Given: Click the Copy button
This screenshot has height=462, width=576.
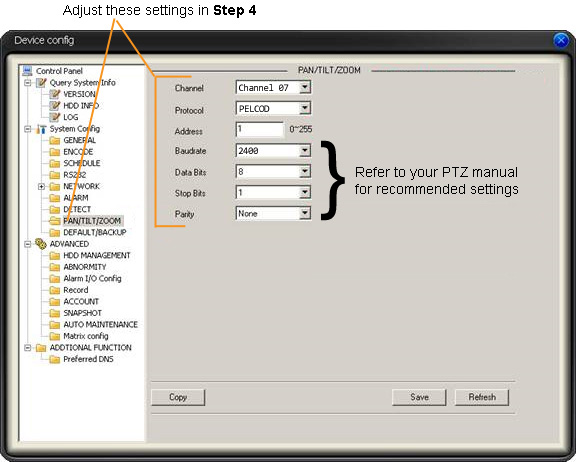Looking at the screenshot, I should click(178, 397).
